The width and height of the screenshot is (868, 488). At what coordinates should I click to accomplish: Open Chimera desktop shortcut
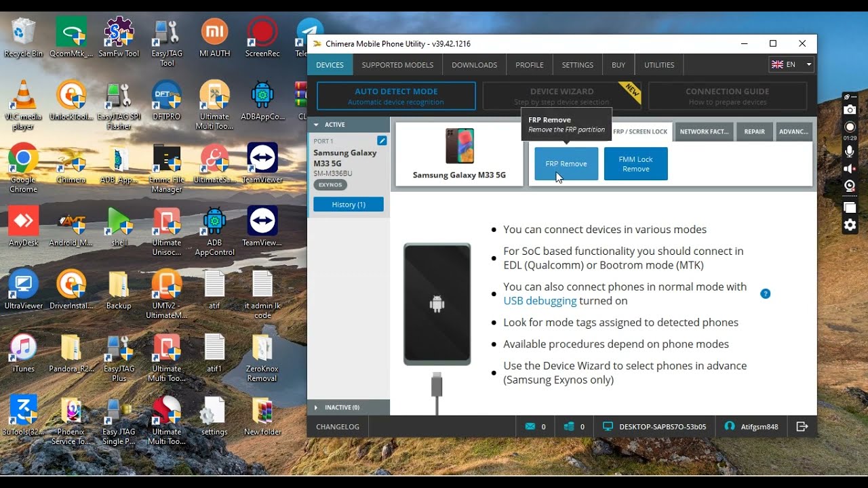click(x=71, y=164)
